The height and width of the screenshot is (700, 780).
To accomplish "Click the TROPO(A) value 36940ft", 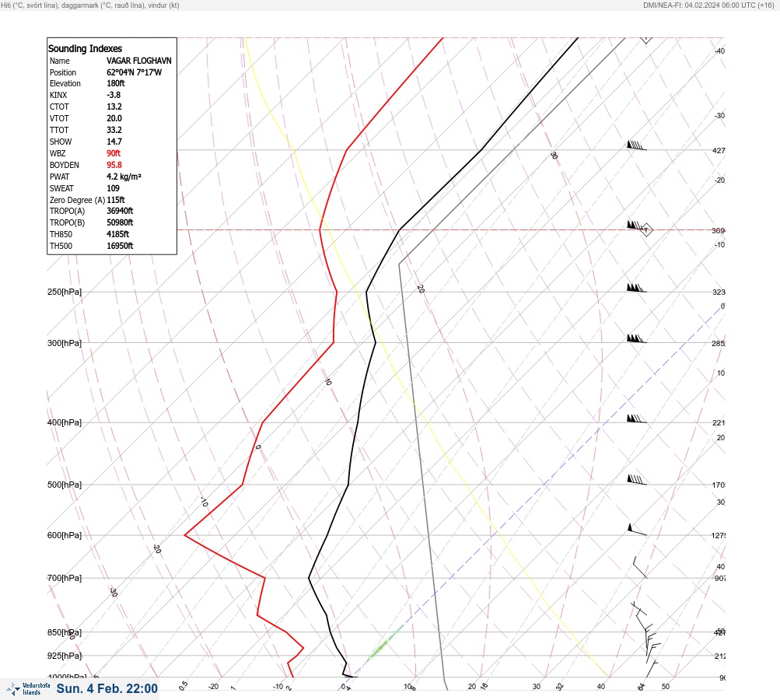I will [x=120, y=211].
